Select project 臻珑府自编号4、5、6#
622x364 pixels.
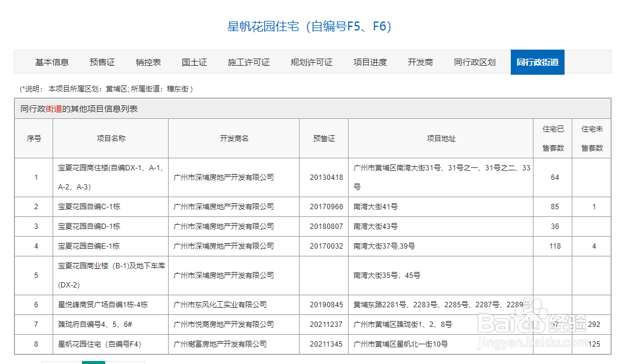coord(95,325)
